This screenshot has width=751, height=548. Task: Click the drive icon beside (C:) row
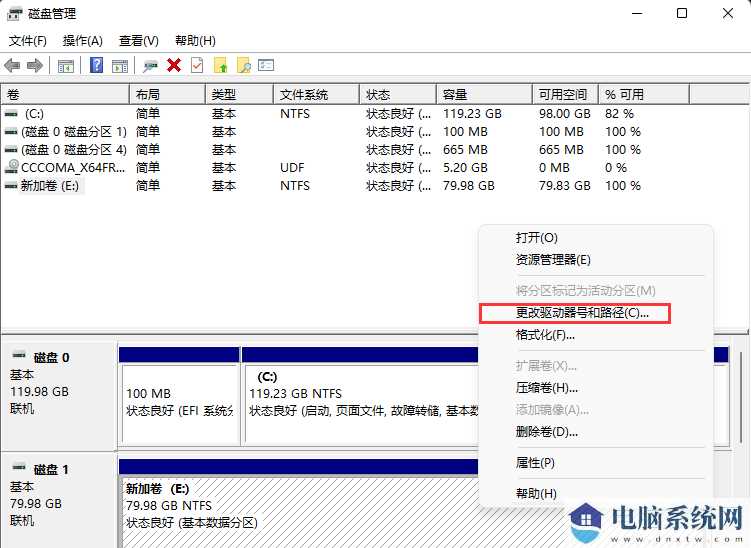tap(11, 114)
